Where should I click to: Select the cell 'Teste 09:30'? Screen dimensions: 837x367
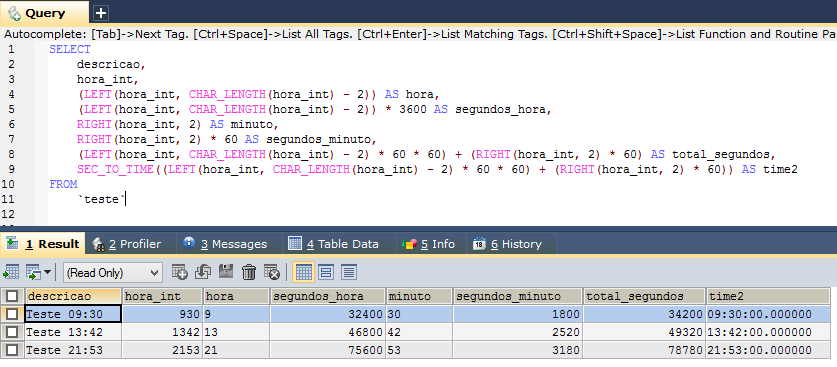pos(73,314)
